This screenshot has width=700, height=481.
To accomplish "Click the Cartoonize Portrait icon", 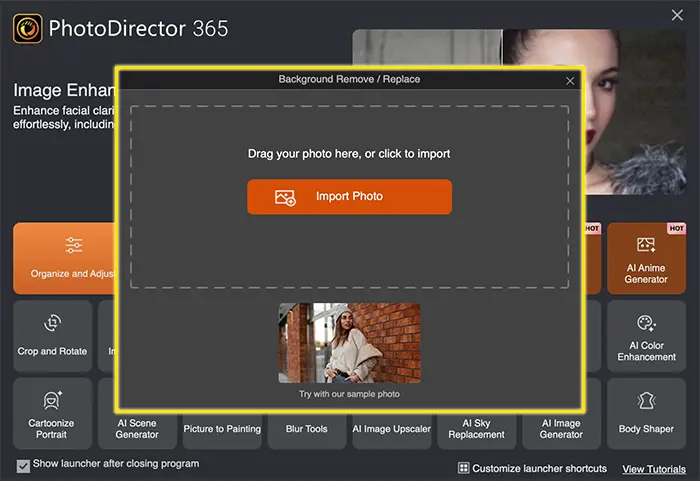I will (x=52, y=400).
